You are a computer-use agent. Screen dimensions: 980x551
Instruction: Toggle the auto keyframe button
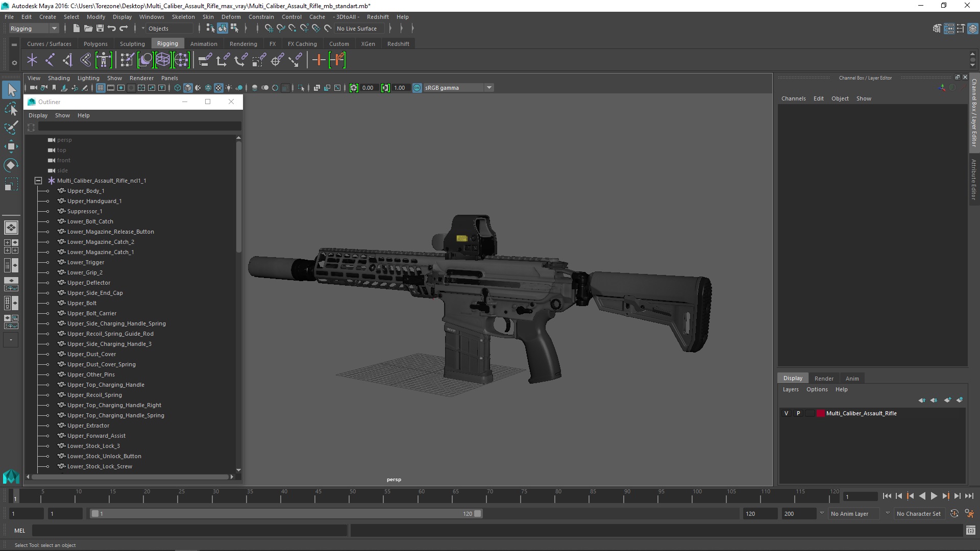954,514
